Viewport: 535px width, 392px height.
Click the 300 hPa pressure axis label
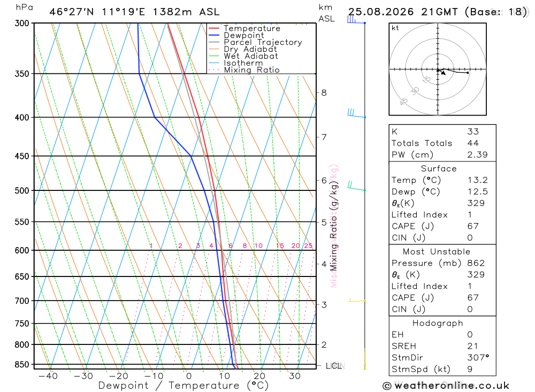pyautogui.click(x=22, y=23)
